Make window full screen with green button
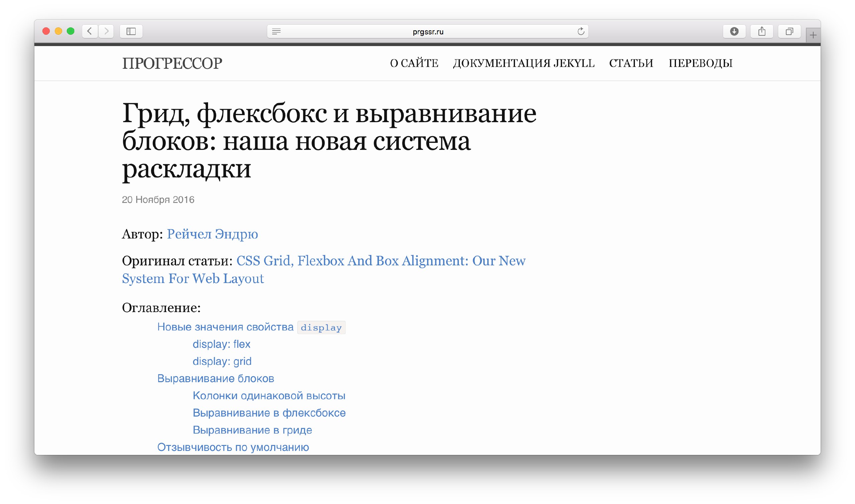The height and width of the screenshot is (504, 855). point(71,31)
